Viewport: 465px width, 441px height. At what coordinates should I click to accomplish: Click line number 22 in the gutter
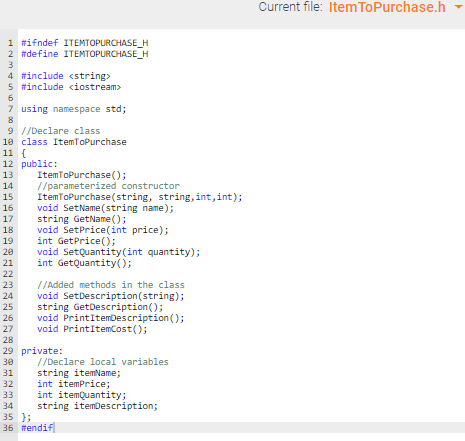pos(8,274)
